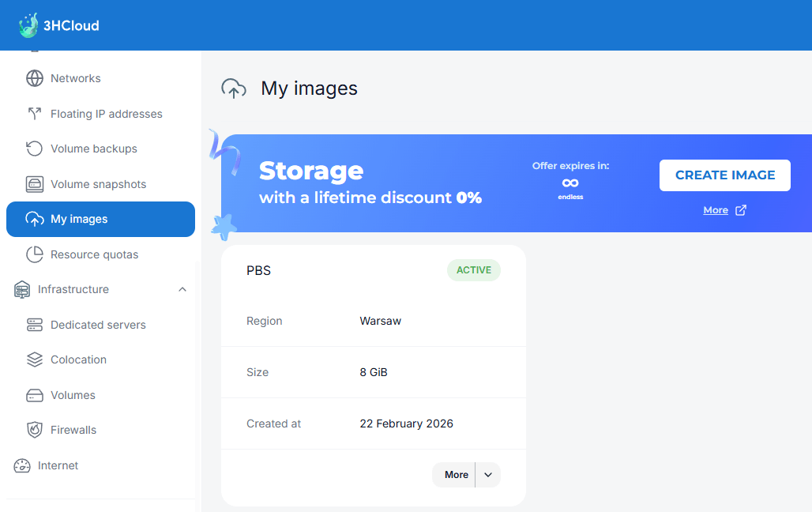
Task: Click the Dedicated servers icon
Action: [35, 325]
